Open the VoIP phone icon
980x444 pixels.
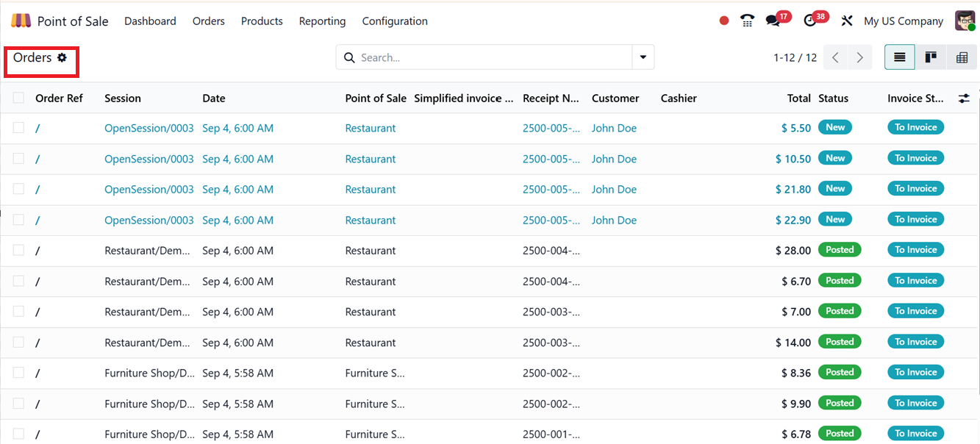(x=748, y=21)
